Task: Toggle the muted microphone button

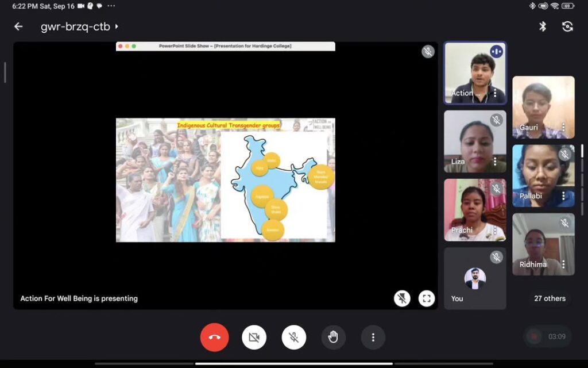Action: (293, 338)
